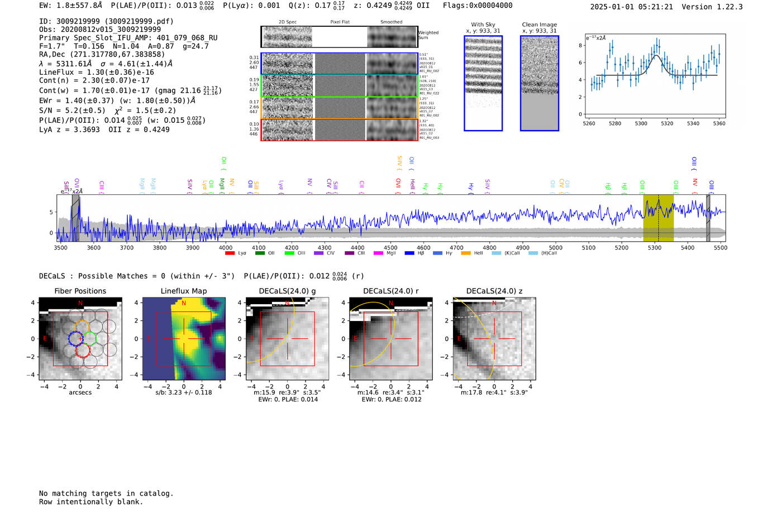Click the 'Smoothed' column heading
Image resolution: width=782 pixels, height=532 pixels.
click(x=391, y=22)
